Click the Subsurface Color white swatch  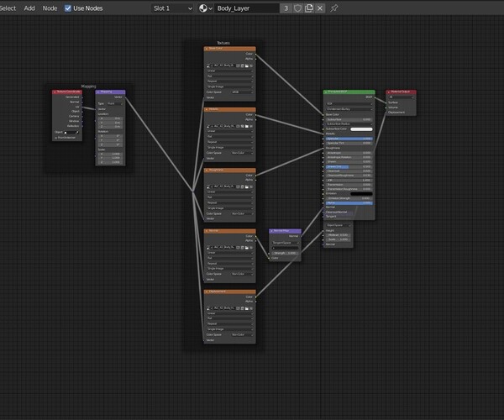click(x=361, y=129)
